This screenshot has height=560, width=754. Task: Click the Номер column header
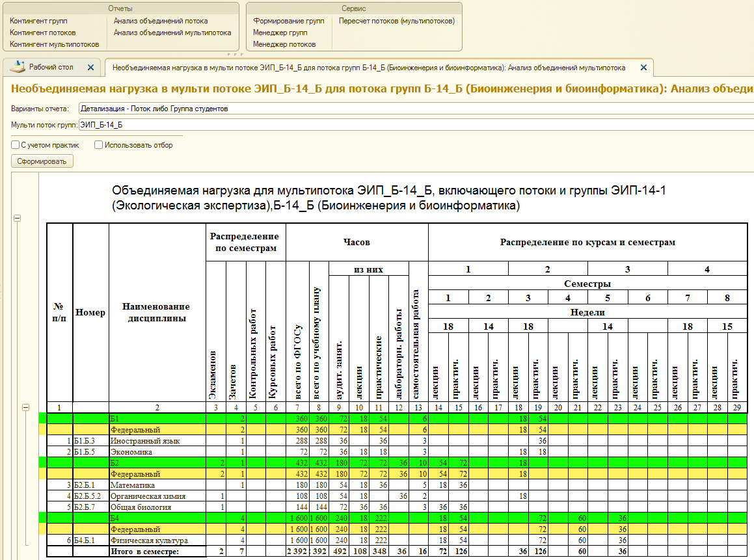[91, 312]
